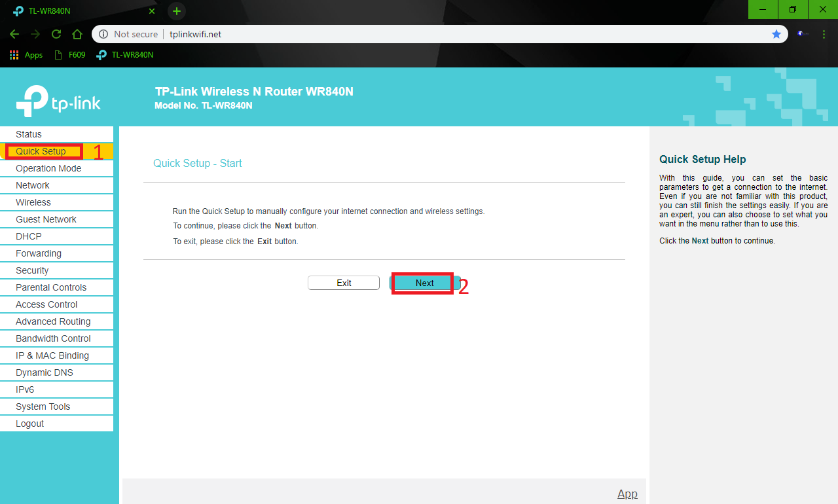This screenshot has height=504, width=838.
Task: Open the Status menu item
Action: point(56,134)
